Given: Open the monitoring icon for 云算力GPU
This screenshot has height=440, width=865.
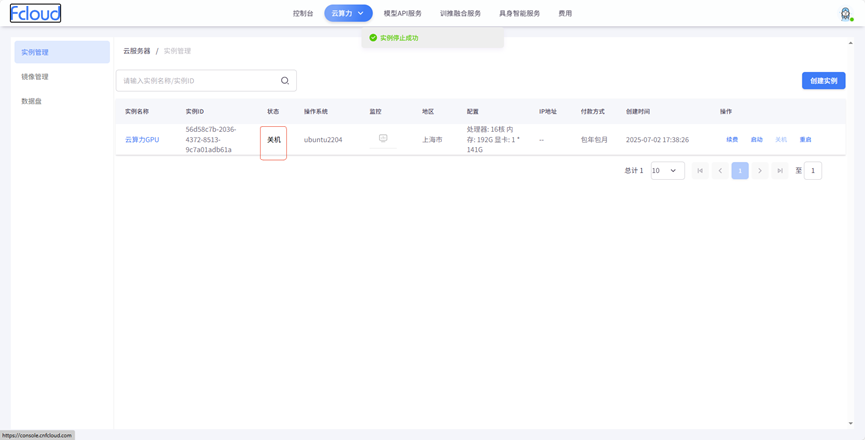Looking at the screenshot, I should coord(383,139).
